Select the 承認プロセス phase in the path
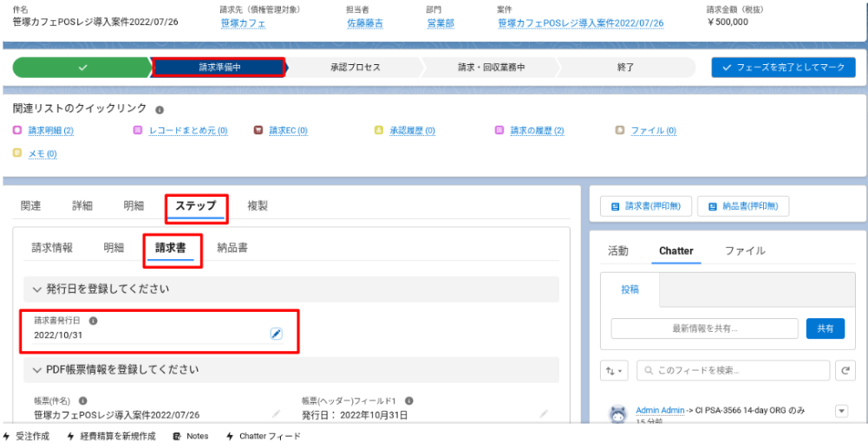This screenshot has width=868, height=448. (x=355, y=68)
